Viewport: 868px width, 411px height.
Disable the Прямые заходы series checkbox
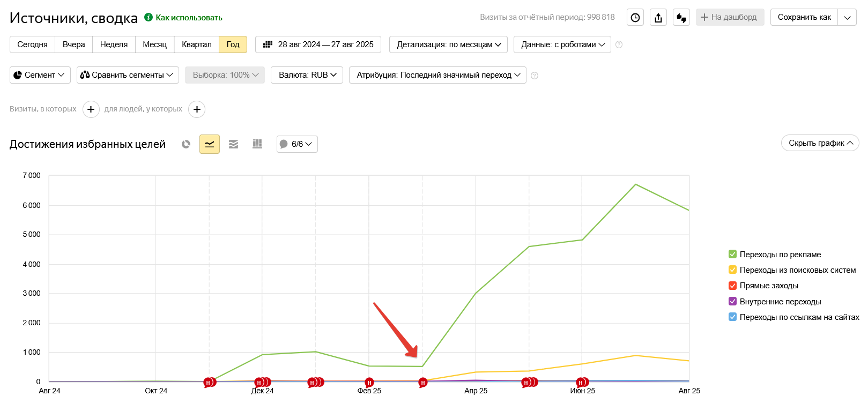[732, 286]
